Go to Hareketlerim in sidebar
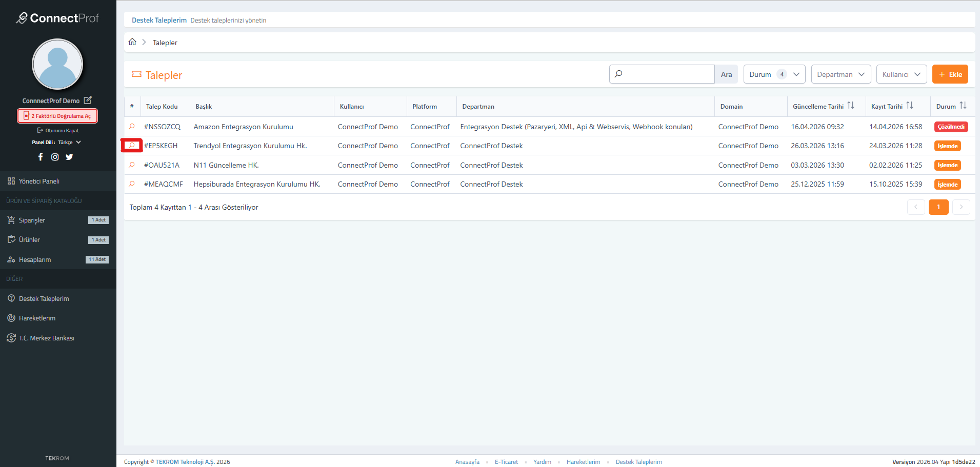 click(x=37, y=318)
